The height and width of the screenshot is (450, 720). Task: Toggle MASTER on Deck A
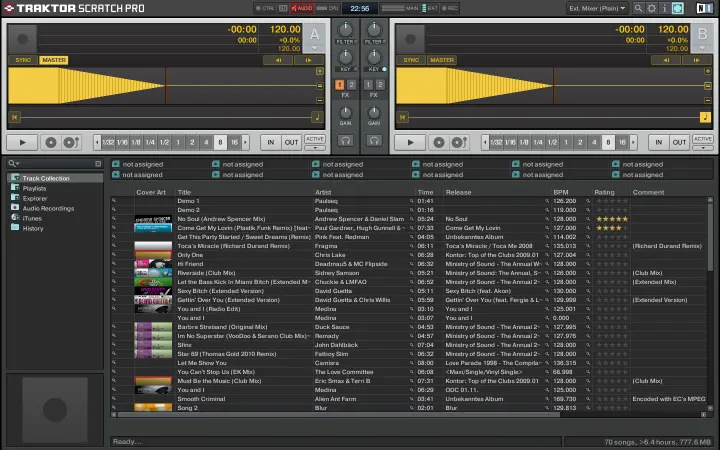[x=53, y=60]
